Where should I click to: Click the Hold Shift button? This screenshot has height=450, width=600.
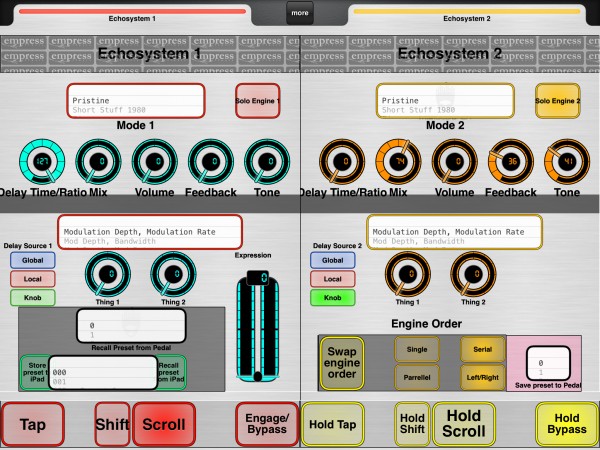coord(412,424)
